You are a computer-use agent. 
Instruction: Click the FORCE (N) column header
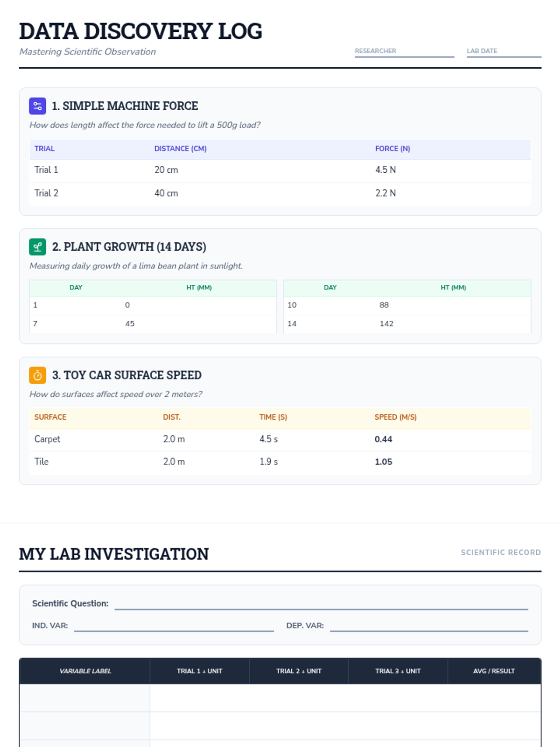392,148
